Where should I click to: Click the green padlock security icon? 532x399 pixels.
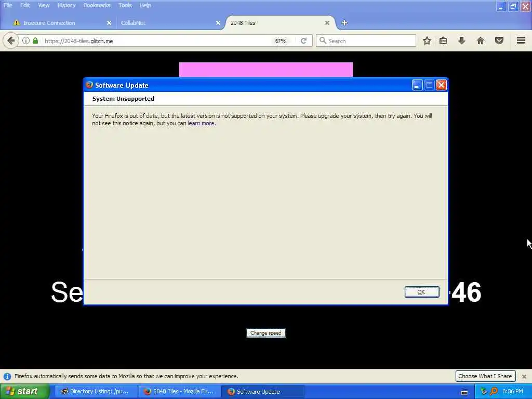coord(35,41)
